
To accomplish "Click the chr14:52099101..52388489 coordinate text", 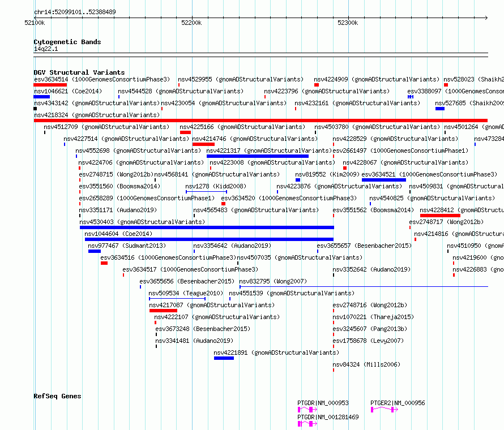I will [75, 12].
